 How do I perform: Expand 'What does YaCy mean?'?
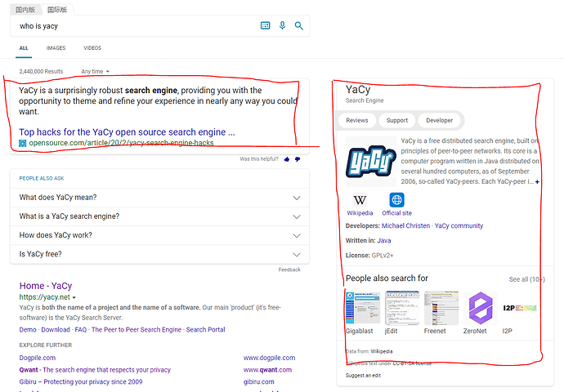click(159, 198)
